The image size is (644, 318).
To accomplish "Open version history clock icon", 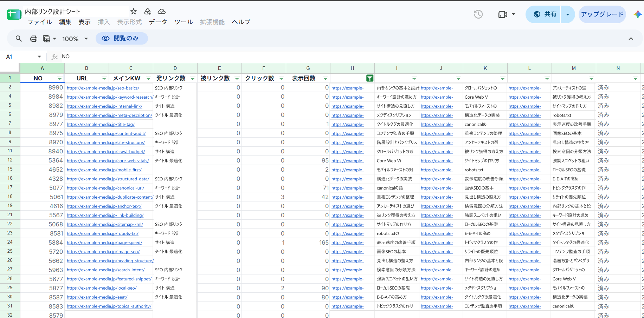I will pos(478,14).
